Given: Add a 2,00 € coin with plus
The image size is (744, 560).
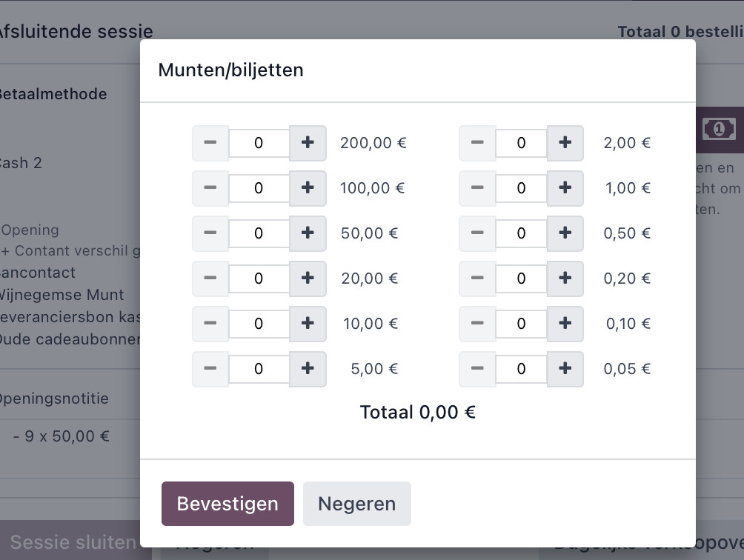Looking at the screenshot, I should tap(565, 143).
